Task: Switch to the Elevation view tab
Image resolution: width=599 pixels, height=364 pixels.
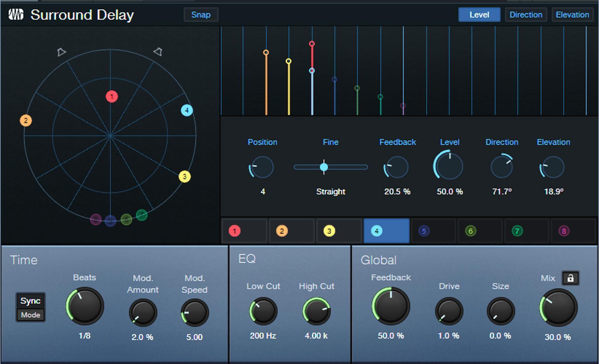Action: [572, 14]
